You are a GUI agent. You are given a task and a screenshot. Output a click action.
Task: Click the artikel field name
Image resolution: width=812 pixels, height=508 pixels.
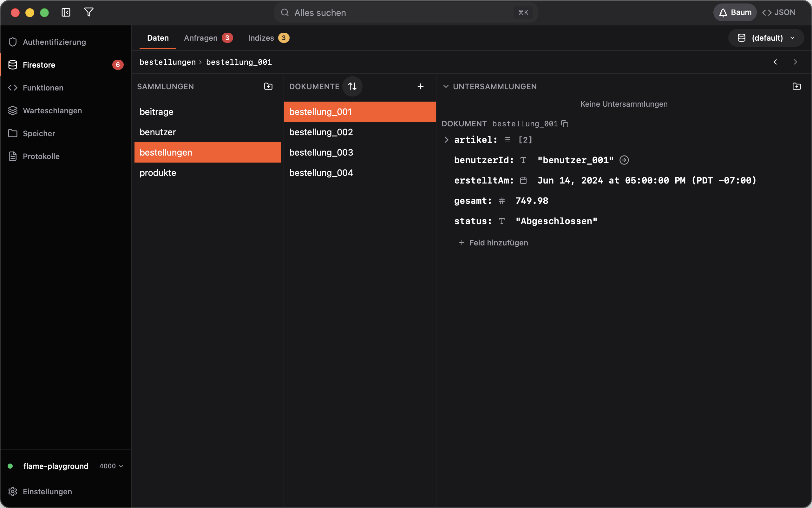pyautogui.click(x=475, y=140)
